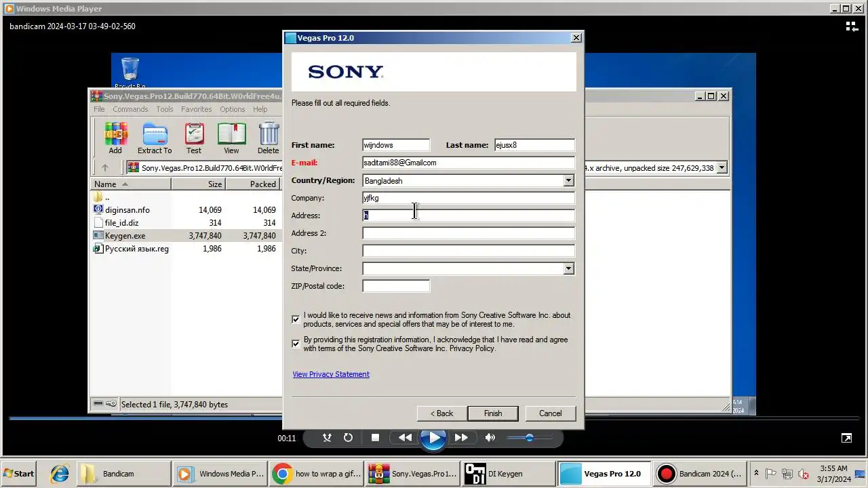
Task: Click the Address 2 field
Action: pos(469,233)
